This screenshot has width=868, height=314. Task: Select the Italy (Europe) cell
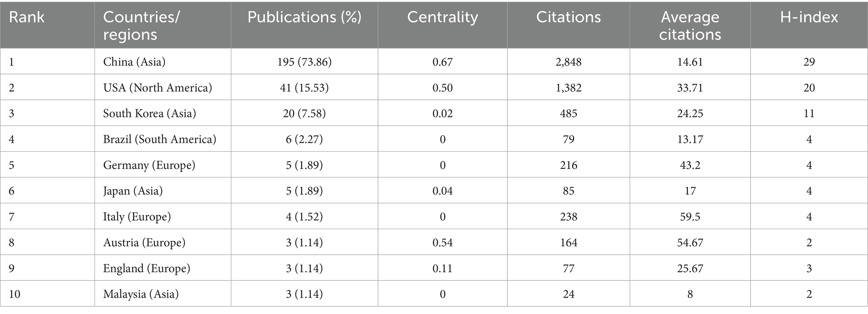[x=137, y=217]
